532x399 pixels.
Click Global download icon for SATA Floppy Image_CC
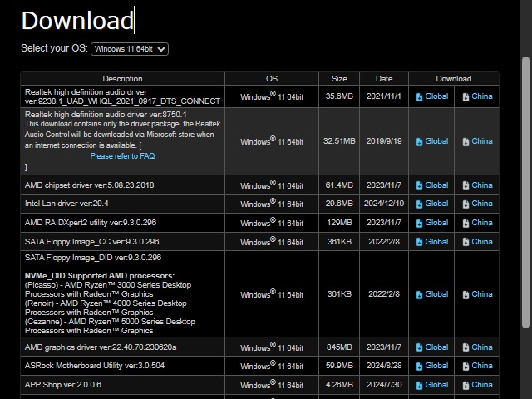[419, 242]
